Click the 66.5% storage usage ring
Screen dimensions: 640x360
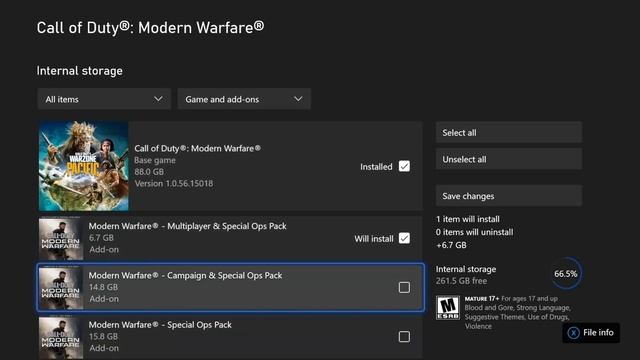click(x=566, y=273)
